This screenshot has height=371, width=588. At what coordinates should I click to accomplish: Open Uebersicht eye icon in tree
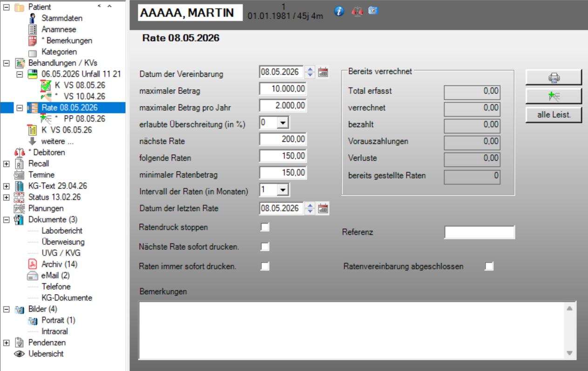[x=19, y=354]
